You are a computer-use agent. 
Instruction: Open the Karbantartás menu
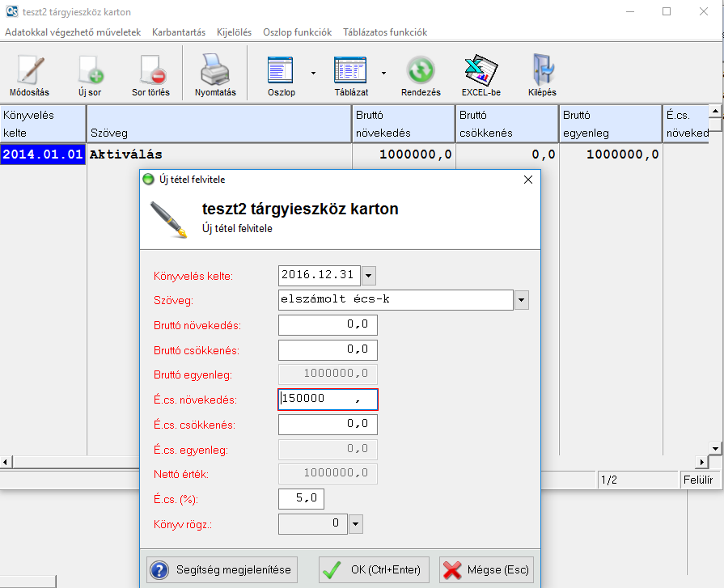(179, 32)
